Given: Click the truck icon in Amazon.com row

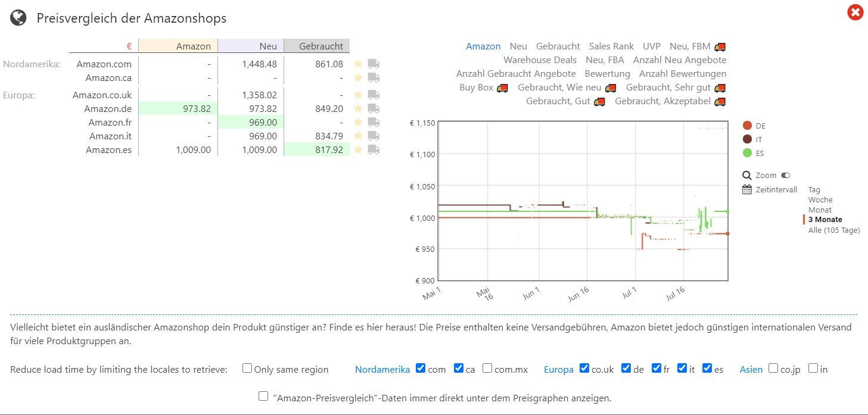Looking at the screenshot, I should point(374,64).
